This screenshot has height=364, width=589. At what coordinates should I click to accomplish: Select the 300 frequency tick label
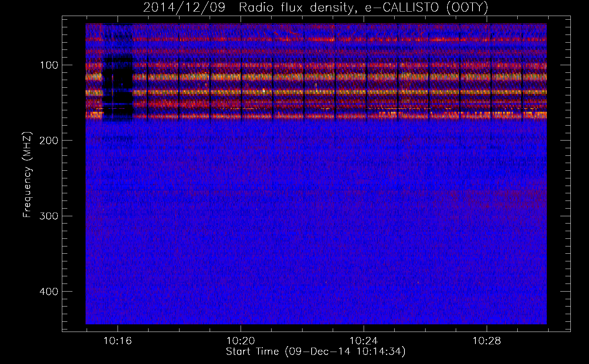49,216
